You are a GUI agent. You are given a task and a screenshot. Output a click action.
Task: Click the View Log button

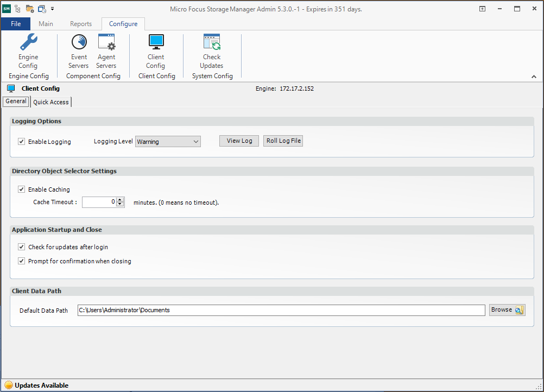pos(239,141)
